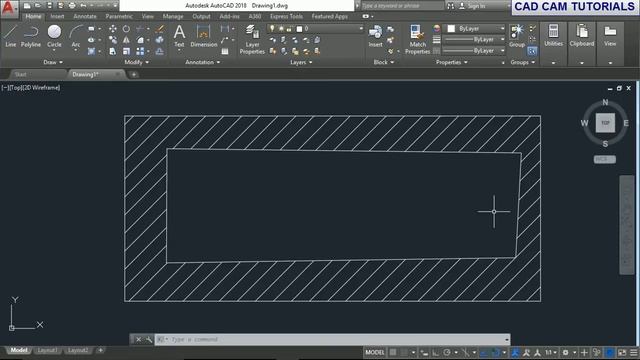Screen dimensions: 640x360
Task: Toggle hardware acceleration blue circle
Action: tap(609, 352)
